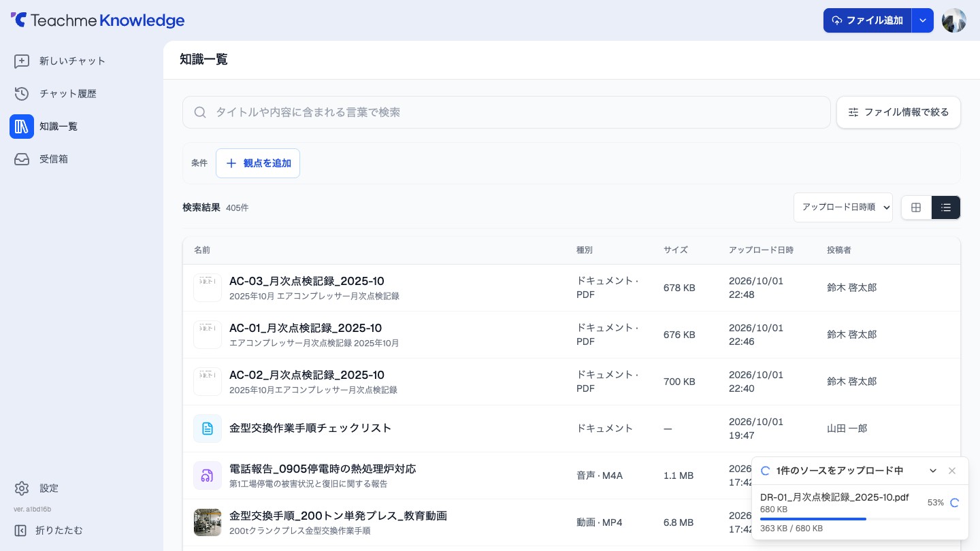Open the user profile avatar
Viewport: 980px width, 551px height.
tap(954, 20)
